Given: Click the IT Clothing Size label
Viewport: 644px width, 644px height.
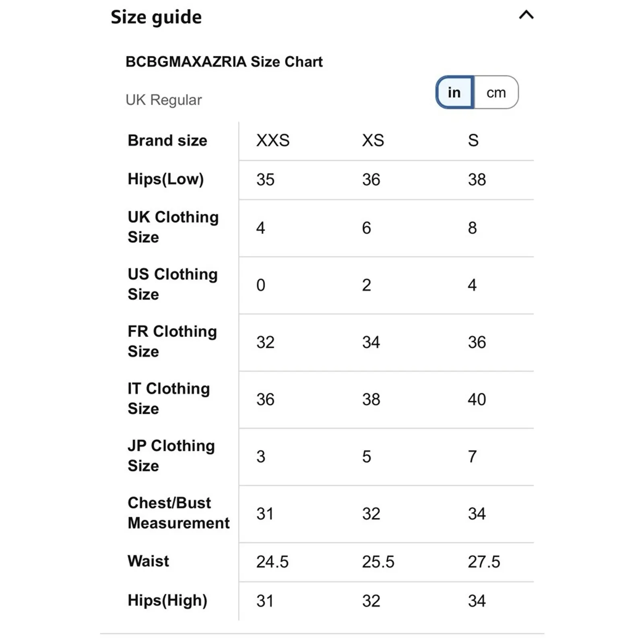Looking at the screenshot, I should [169, 398].
